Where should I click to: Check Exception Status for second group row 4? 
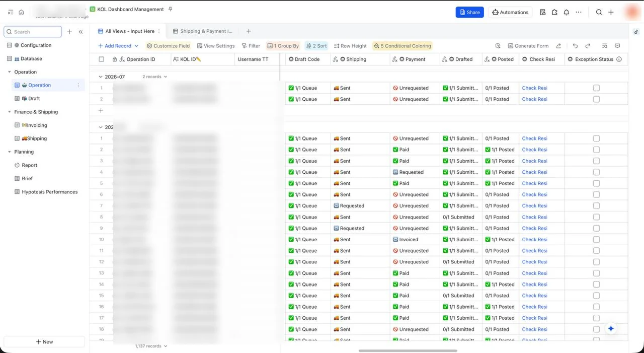coord(596,172)
